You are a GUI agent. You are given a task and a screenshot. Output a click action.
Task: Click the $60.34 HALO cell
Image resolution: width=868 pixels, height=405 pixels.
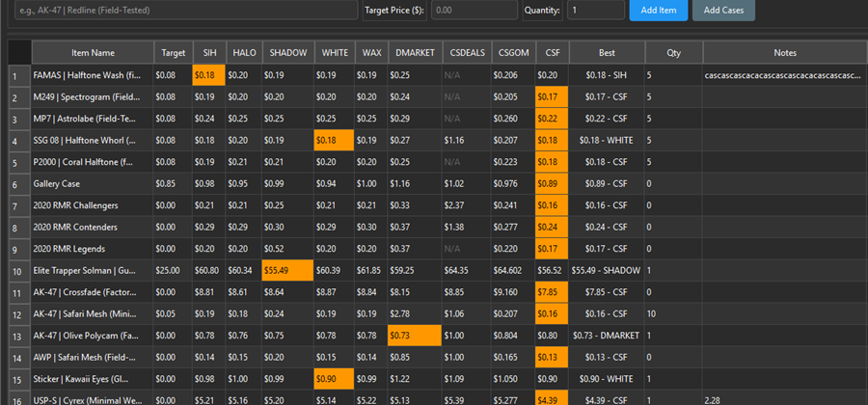(x=244, y=271)
